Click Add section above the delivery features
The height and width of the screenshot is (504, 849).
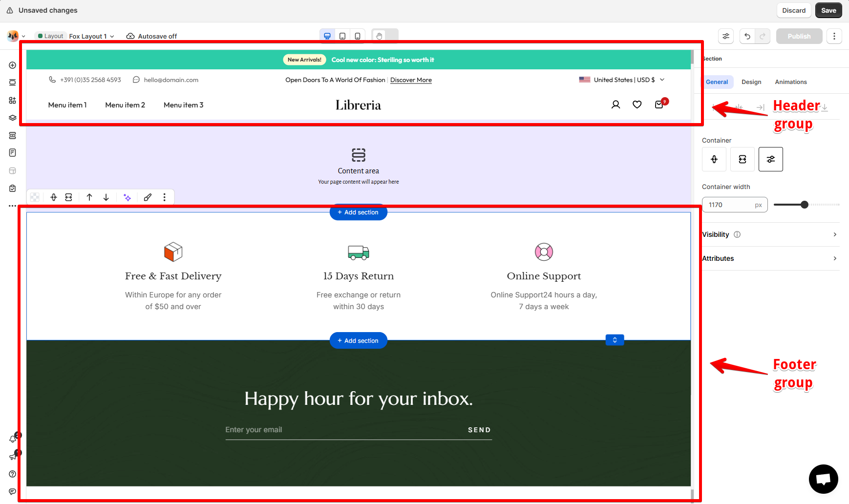tap(359, 212)
